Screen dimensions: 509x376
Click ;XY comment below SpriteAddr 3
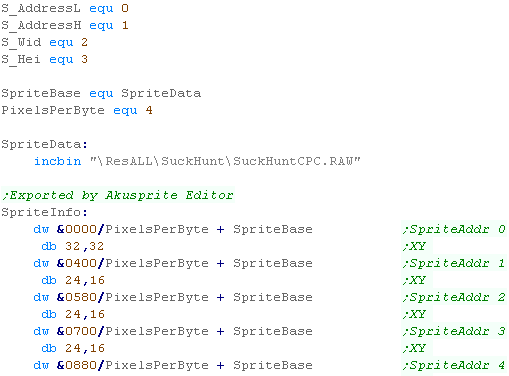414,348
